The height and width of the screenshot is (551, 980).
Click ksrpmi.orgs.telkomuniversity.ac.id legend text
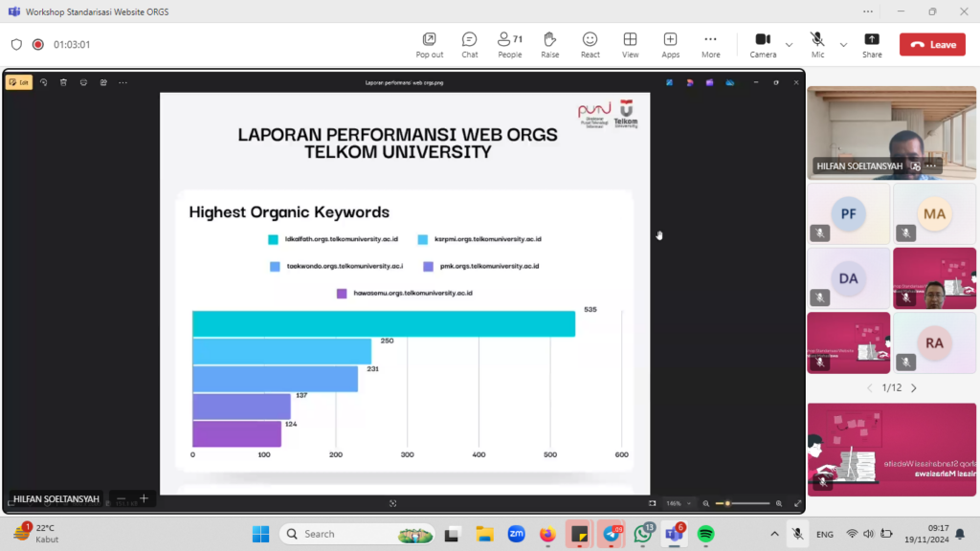(x=488, y=239)
